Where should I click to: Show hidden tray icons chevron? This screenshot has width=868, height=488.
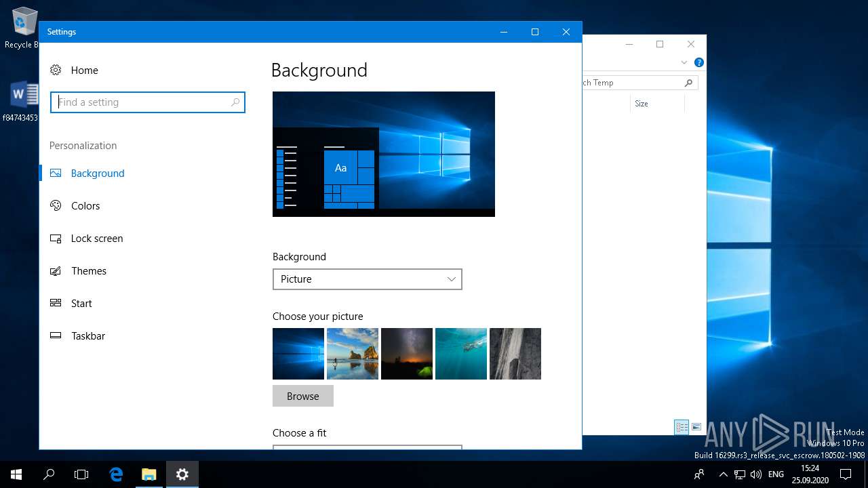723,474
